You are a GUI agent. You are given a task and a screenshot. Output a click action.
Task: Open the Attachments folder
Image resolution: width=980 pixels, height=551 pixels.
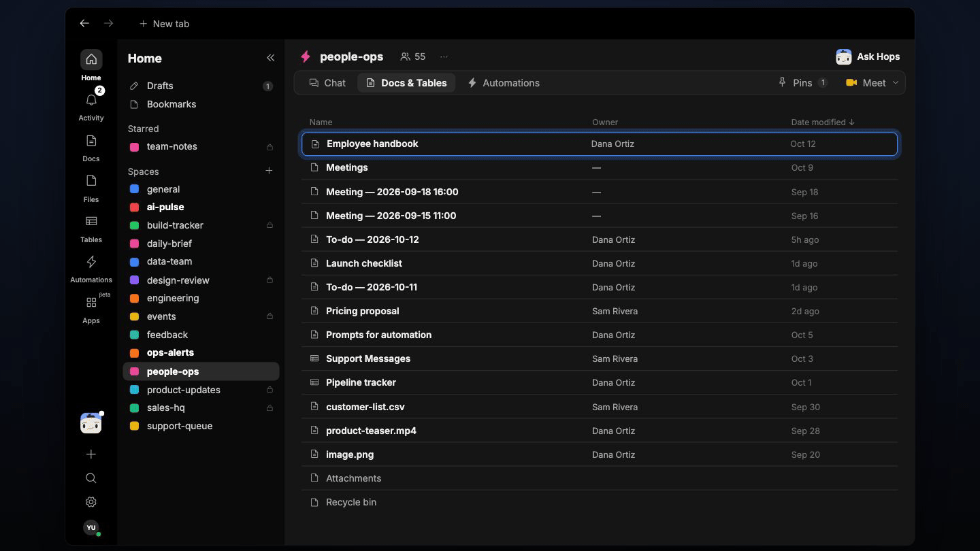pyautogui.click(x=600, y=478)
